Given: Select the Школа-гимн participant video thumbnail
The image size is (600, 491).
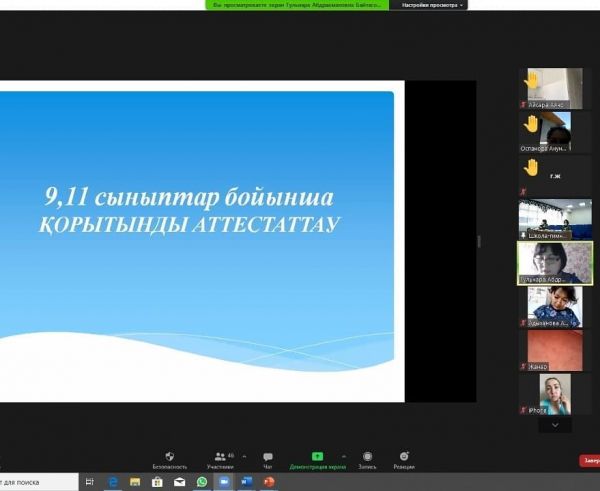Looking at the screenshot, I should pos(549,219).
